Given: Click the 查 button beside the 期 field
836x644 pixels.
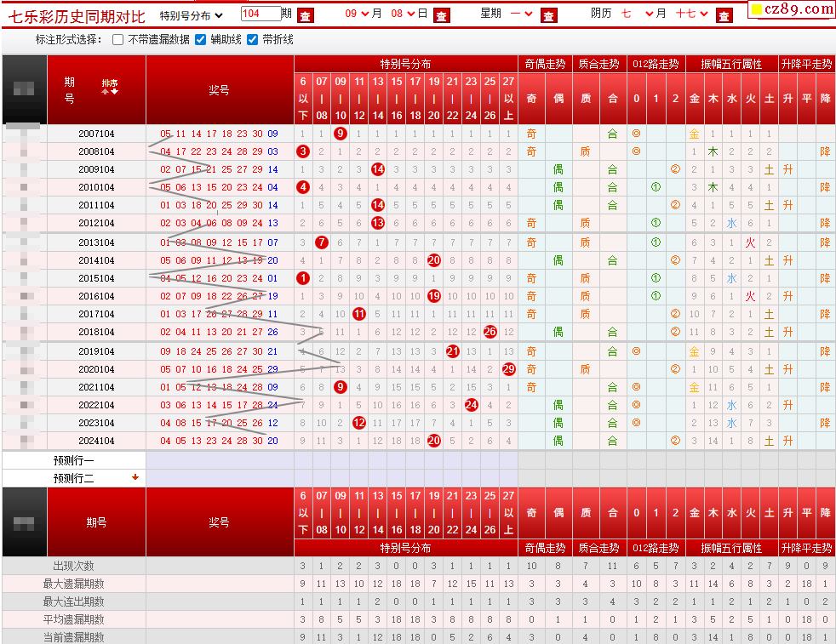Looking at the screenshot, I should click(305, 16).
